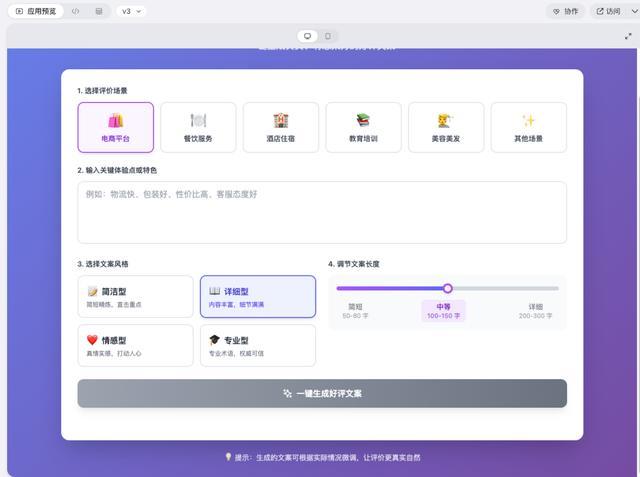This screenshot has width=640, height=477.
Task: Click the haircut person icon
Action: point(446,120)
